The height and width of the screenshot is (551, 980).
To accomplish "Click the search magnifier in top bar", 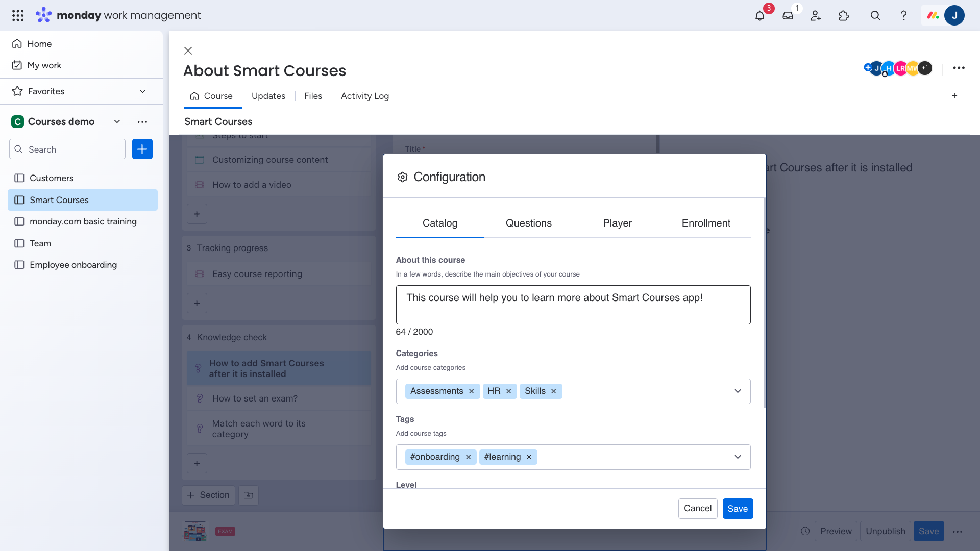I will coord(875,15).
